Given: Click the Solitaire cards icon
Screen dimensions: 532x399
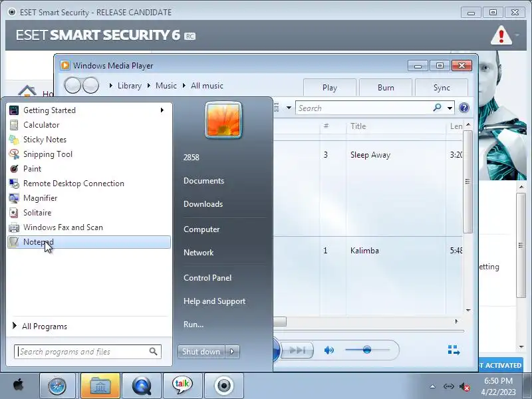Looking at the screenshot, I should (x=14, y=213).
